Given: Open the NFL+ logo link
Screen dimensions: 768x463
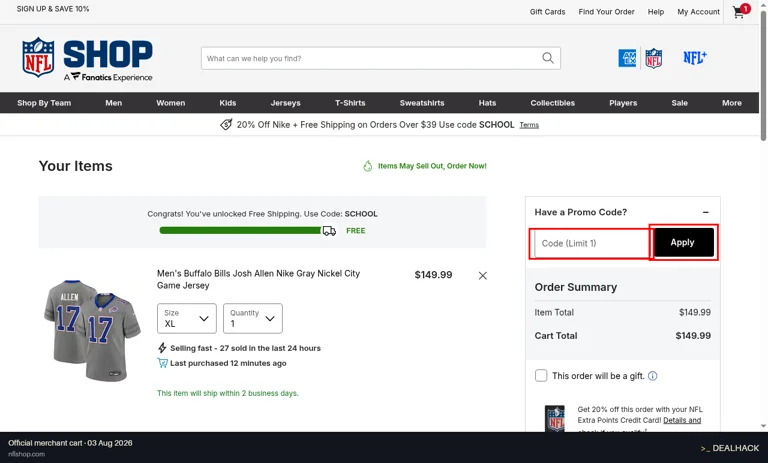Looking at the screenshot, I should click(x=695, y=58).
